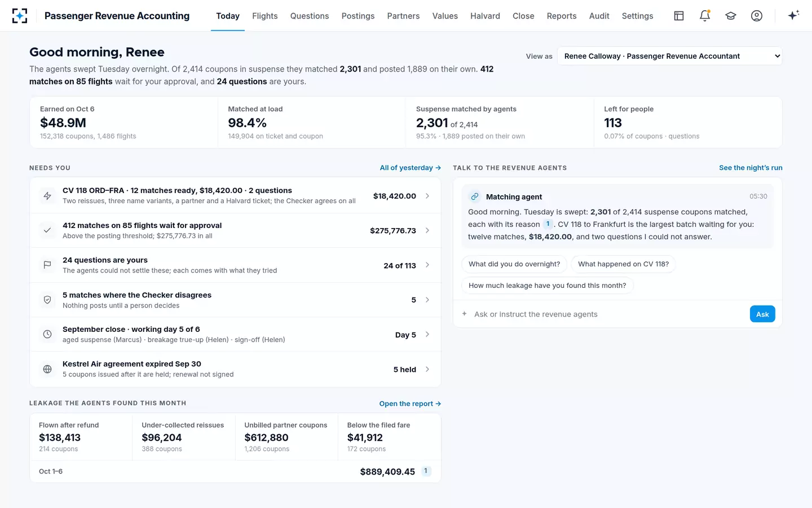
Task: Go to the Postings tab
Action: pos(358,16)
